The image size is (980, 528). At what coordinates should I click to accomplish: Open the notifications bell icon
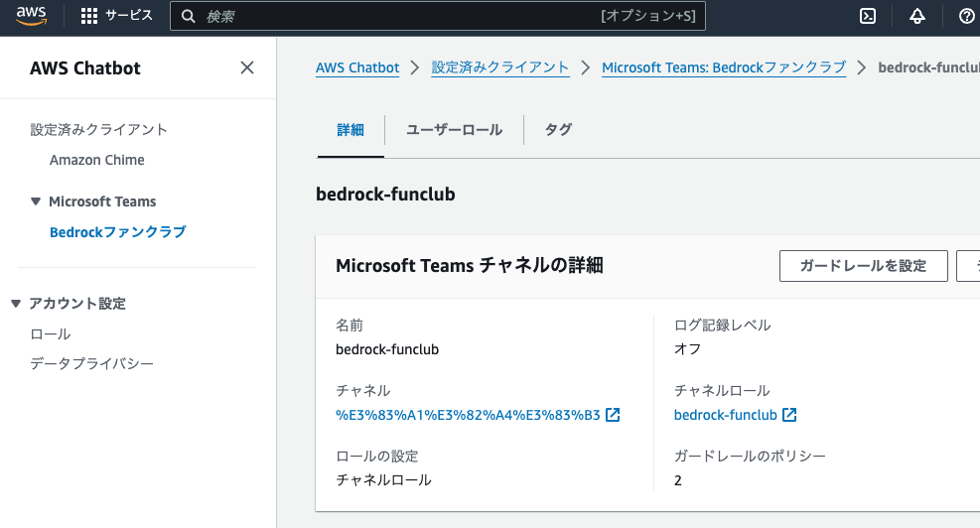click(x=916, y=16)
